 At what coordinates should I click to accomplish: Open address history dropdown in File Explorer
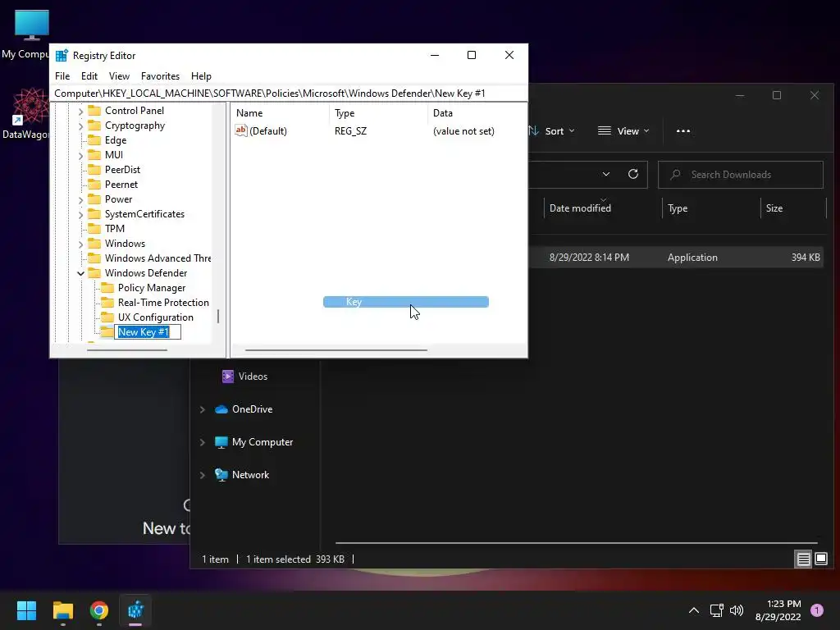(606, 174)
